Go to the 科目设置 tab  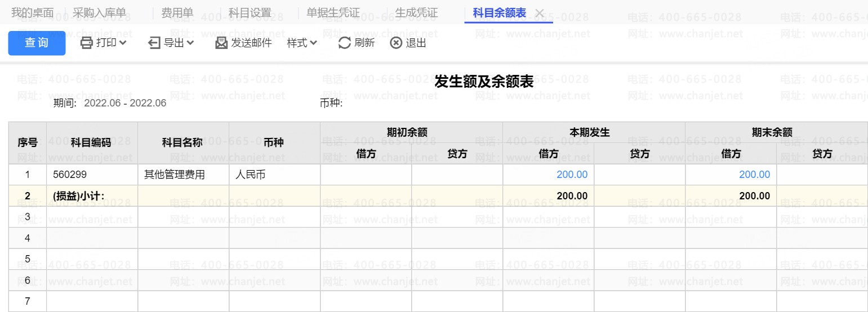click(x=250, y=13)
